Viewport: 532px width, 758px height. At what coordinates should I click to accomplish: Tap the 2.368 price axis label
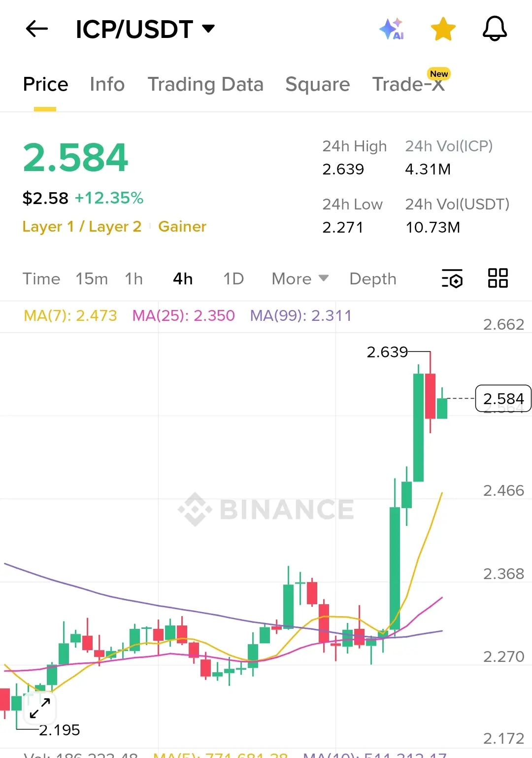tap(503, 574)
